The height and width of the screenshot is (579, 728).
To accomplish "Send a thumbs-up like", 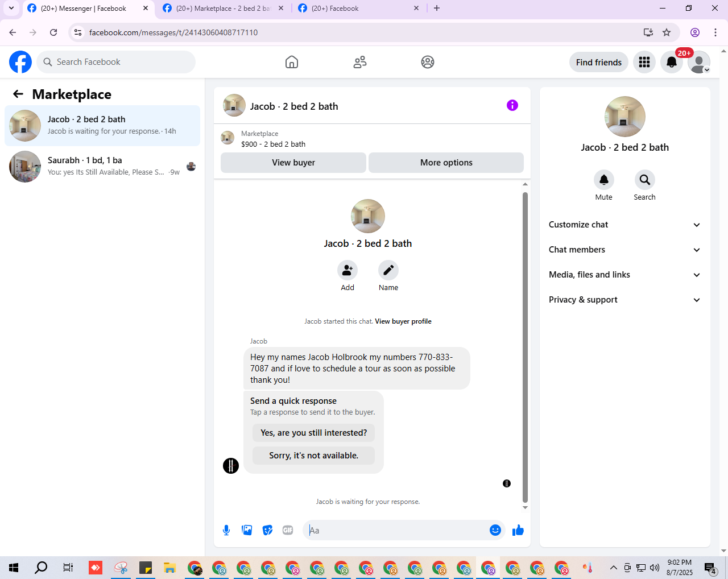I will pos(518,530).
